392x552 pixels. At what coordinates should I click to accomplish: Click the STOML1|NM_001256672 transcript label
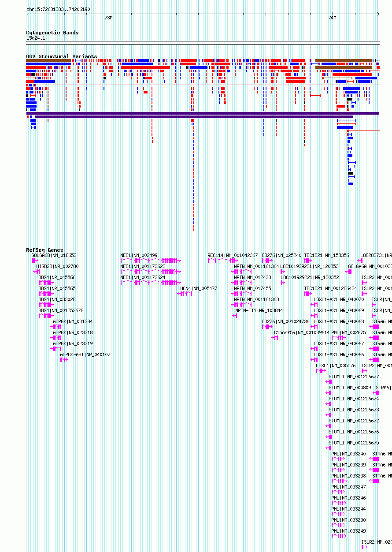point(354,421)
